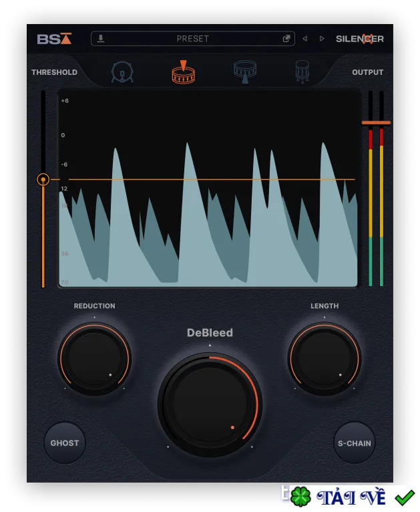This screenshot has width=420, height=512.
Task: Click the THRESHOLD label
Action: 55,72
